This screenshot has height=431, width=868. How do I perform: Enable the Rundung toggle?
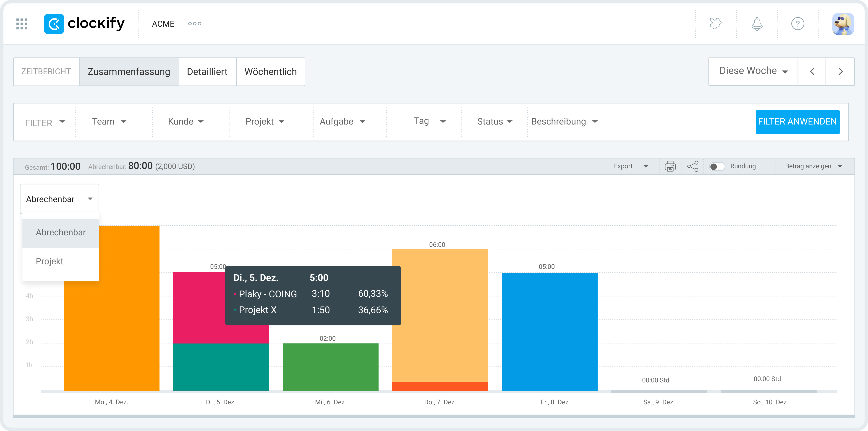[717, 166]
